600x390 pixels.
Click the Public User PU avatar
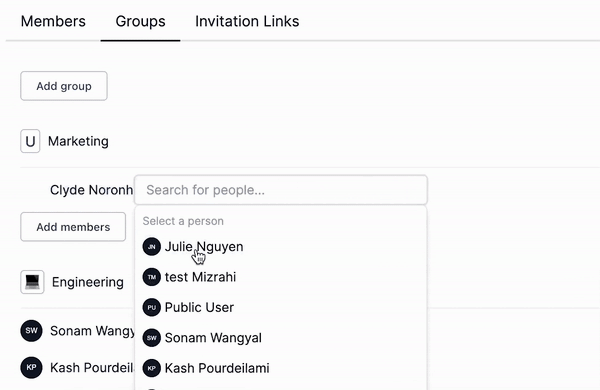click(x=152, y=307)
